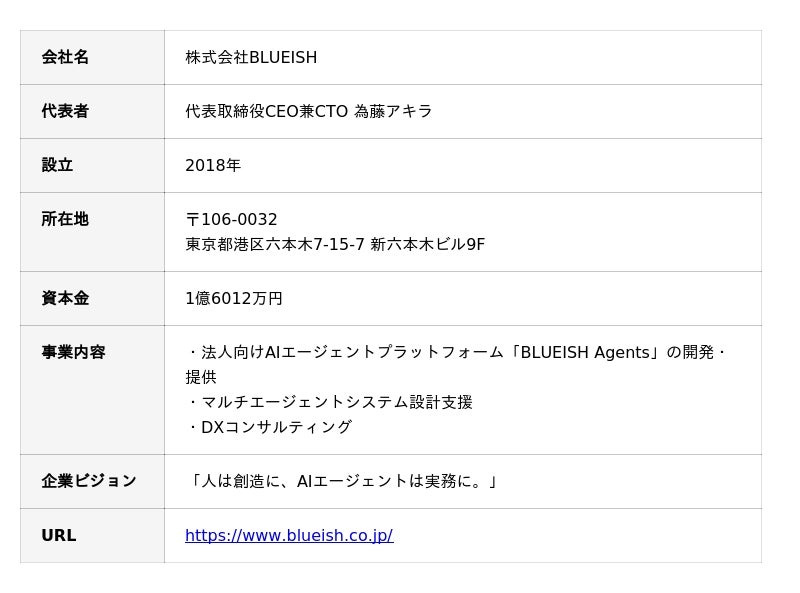Click the vision statement 人は創造に text
The height and width of the screenshot is (593, 800).
(341, 481)
